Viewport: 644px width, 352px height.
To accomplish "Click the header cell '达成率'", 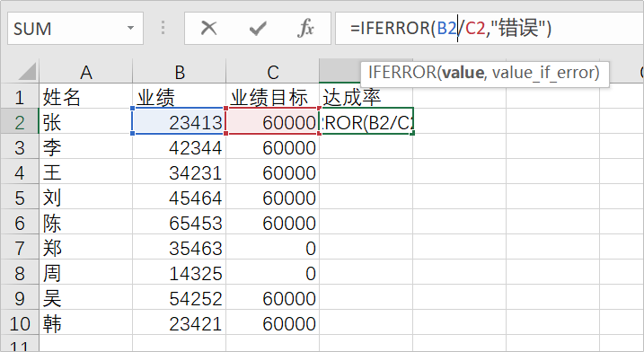I will coord(366,97).
